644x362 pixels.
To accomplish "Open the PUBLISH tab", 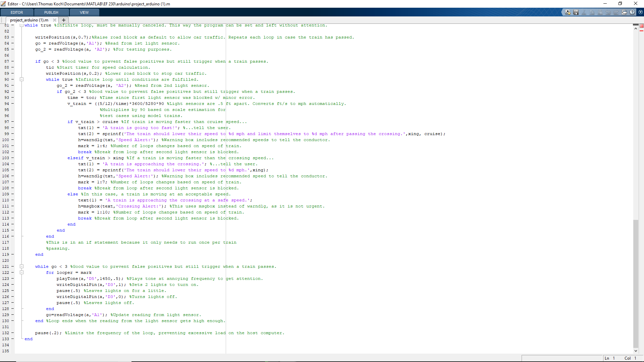I will [x=51, y=12].
